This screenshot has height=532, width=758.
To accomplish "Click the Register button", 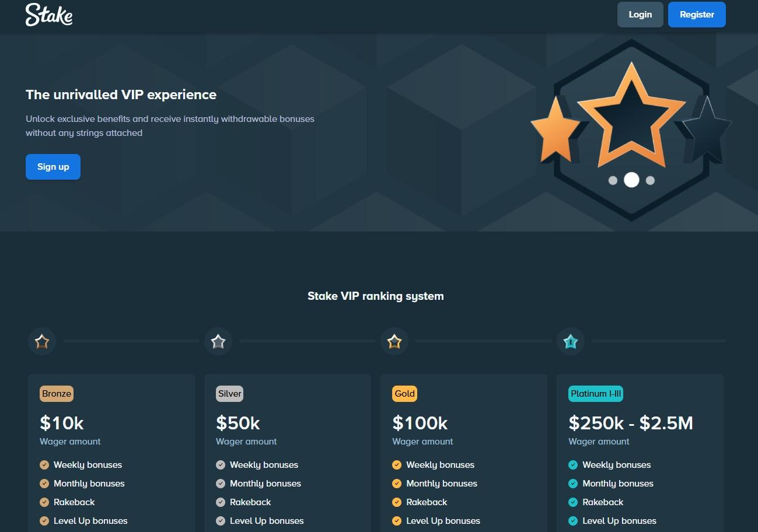I will click(x=697, y=15).
